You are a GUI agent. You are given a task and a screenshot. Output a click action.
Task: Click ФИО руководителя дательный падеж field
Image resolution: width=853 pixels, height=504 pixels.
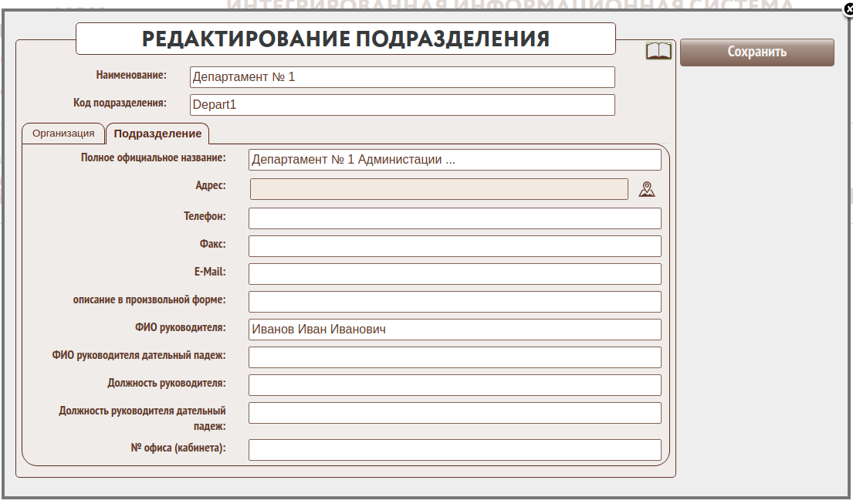click(455, 357)
